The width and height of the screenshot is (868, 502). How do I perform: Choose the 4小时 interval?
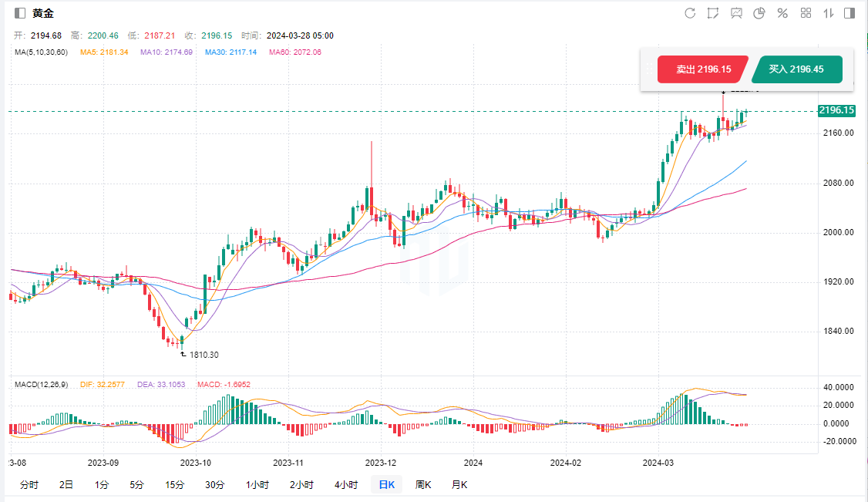pos(346,485)
